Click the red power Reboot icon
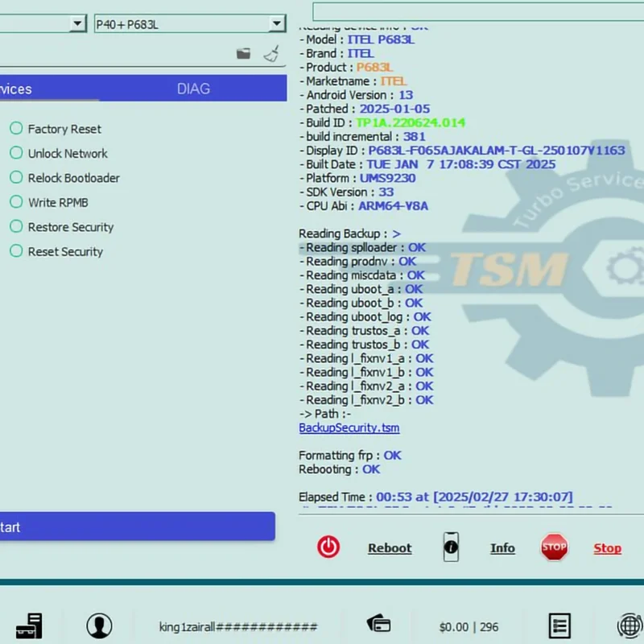The image size is (644, 644). pyautogui.click(x=328, y=547)
